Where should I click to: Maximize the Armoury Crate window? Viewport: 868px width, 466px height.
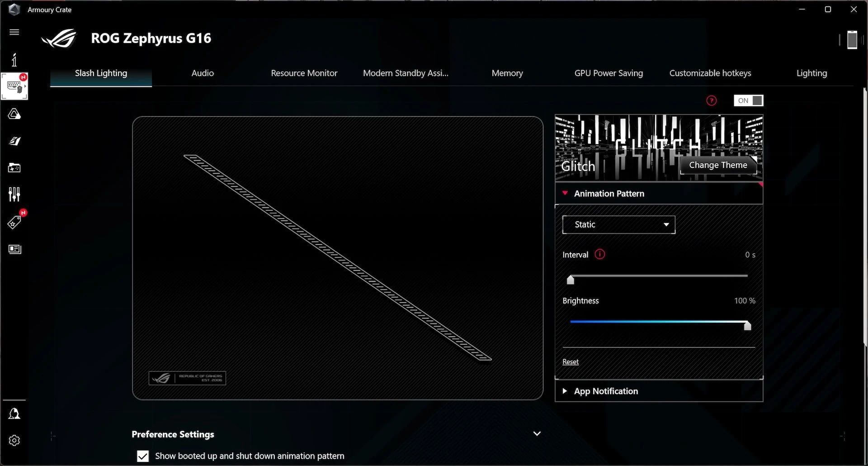(x=828, y=9)
